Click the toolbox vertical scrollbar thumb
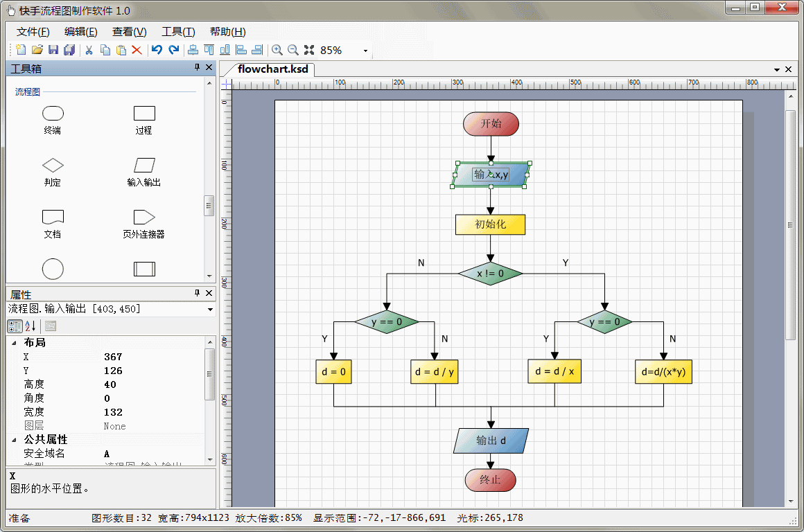Image resolution: width=804 pixels, height=532 pixels. pyautogui.click(x=209, y=206)
